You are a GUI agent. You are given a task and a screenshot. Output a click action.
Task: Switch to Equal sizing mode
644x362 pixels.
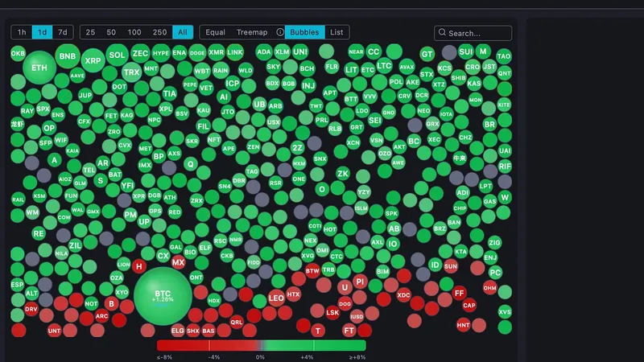[215, 32]
